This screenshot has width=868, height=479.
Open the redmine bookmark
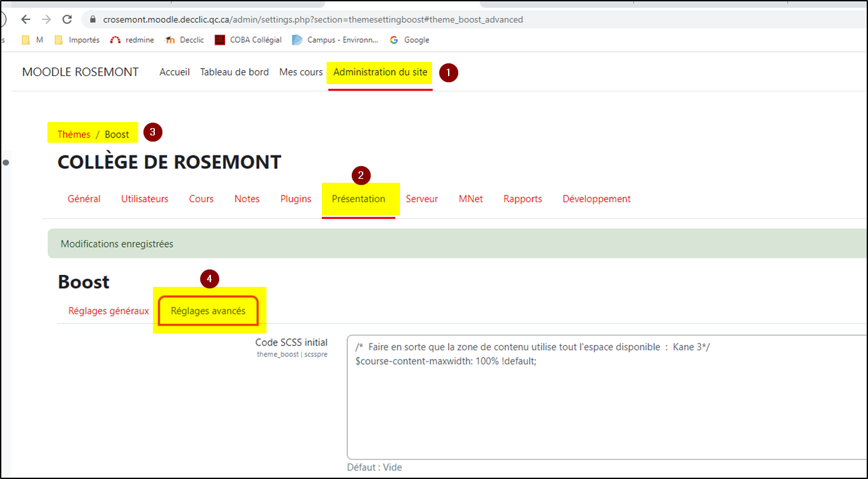(x=132, y=40)
